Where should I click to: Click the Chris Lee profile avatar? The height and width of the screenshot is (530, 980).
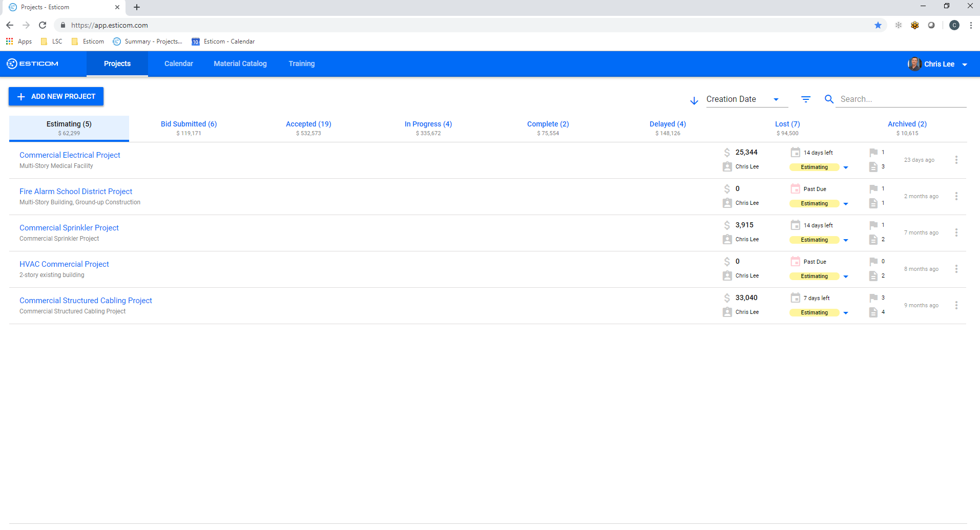[x=914, y=64]
